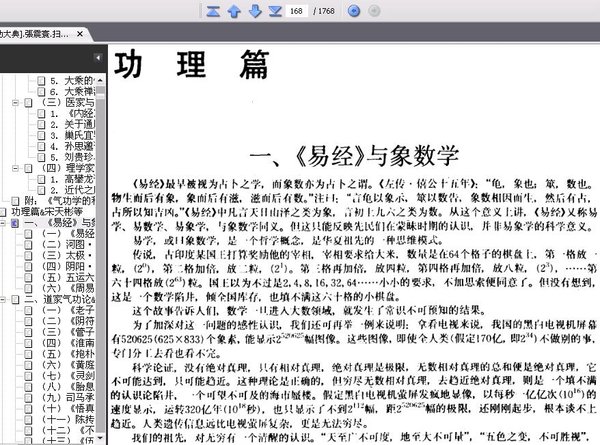Viewport: 600px width, 445px height.
Task: Collapse the '二、道家气功论' bookmark branch
Action: pyautogui.click(x=3, y=300)
